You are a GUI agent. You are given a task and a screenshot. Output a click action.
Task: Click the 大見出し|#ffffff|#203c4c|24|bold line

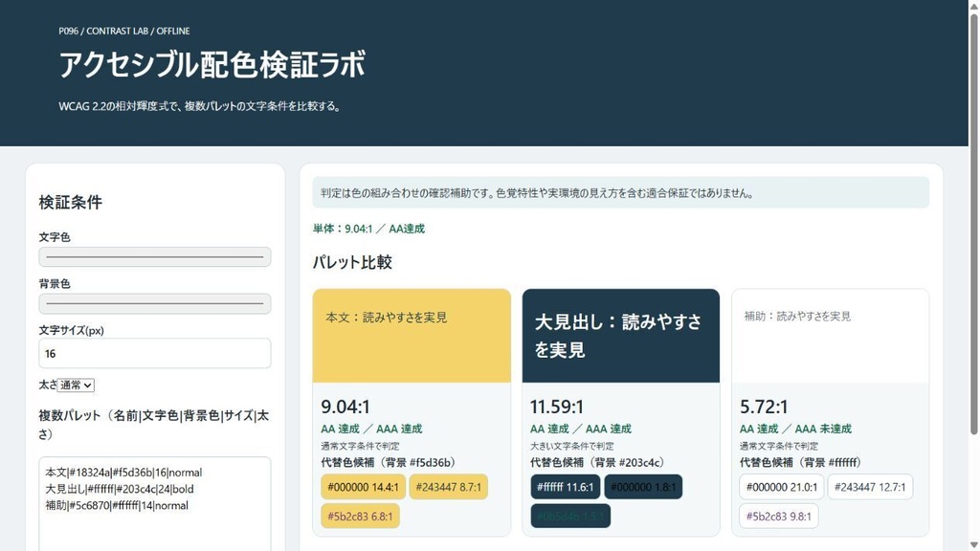point(120,489)
